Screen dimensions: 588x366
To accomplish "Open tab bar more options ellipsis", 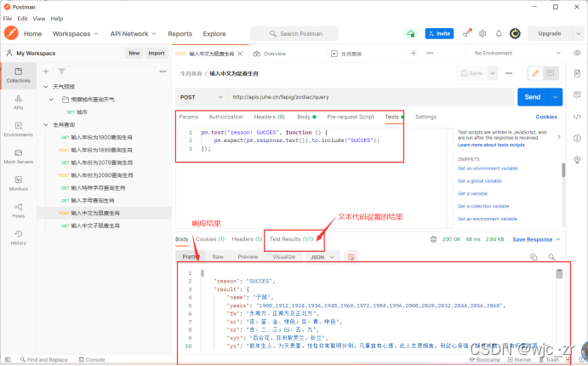I will point(430,54).
